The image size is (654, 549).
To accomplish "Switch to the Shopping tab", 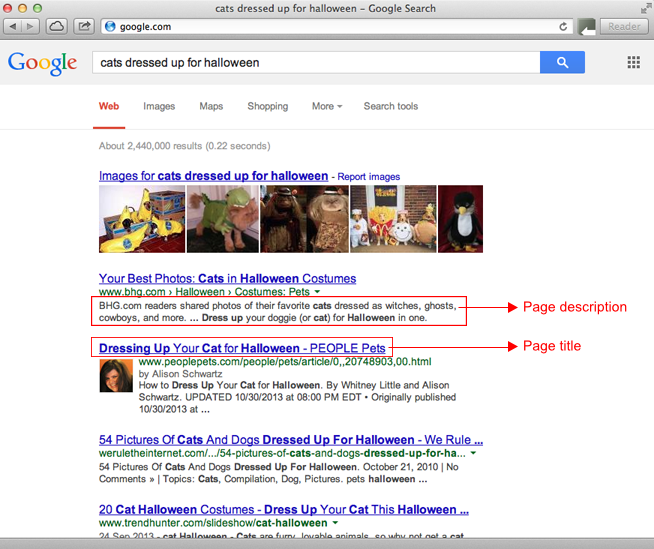I will (267, 106).
